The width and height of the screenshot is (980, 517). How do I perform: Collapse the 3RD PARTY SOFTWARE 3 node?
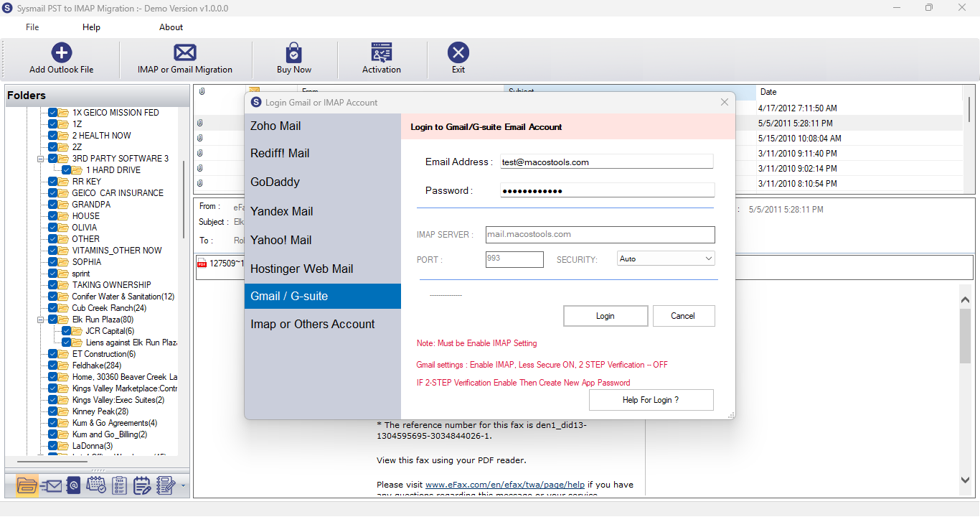coord(42,159)
